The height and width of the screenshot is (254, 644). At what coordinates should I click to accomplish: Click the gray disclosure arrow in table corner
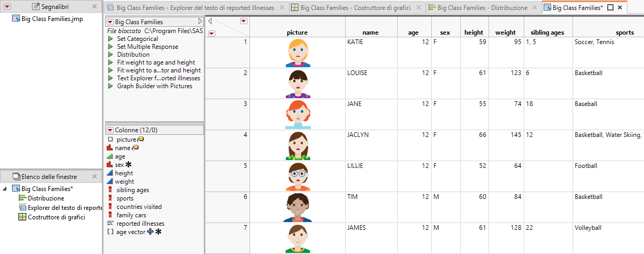tap(211, 22)
